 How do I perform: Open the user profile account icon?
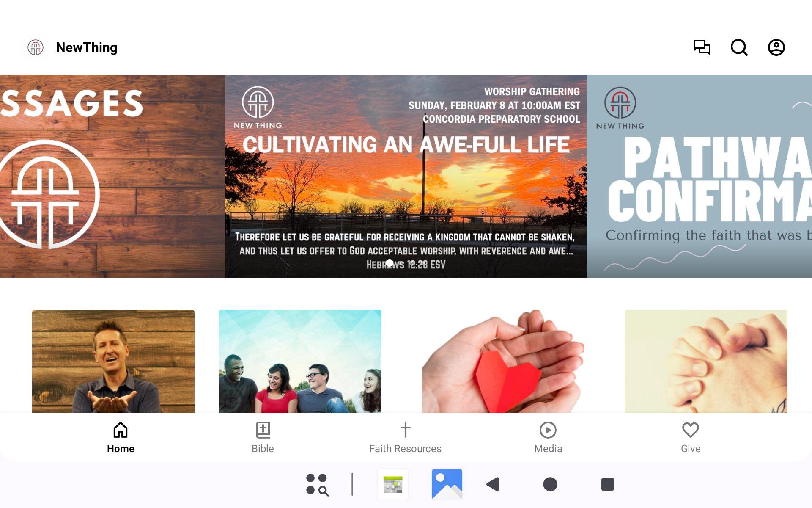[x=776, y=47]
